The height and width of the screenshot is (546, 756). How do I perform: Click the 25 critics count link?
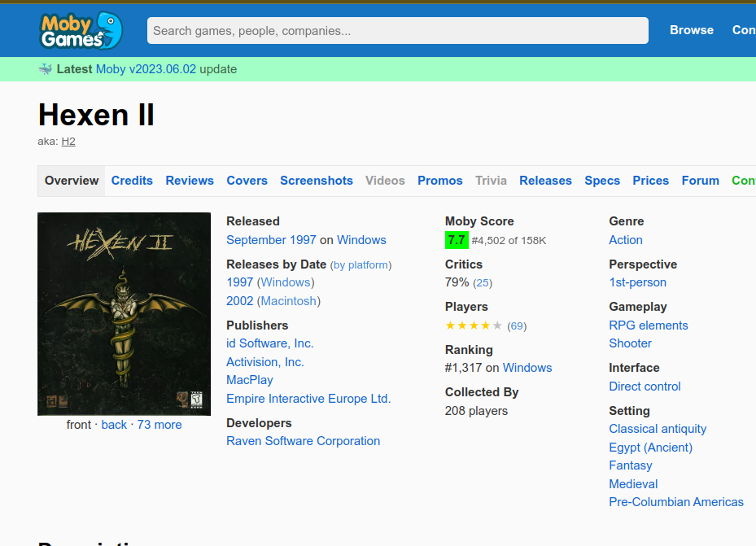tap(482, 283)
